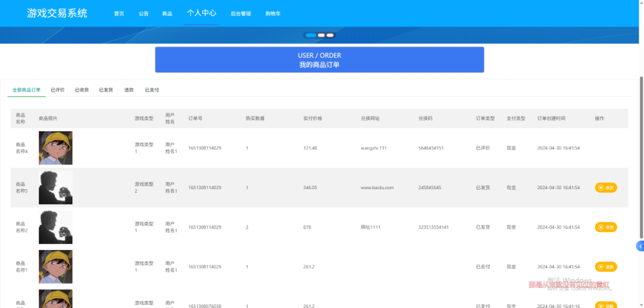The image size is (644, 308).
Task: Select the third carousel indicator dot
Action: click(x=330, y=35)
